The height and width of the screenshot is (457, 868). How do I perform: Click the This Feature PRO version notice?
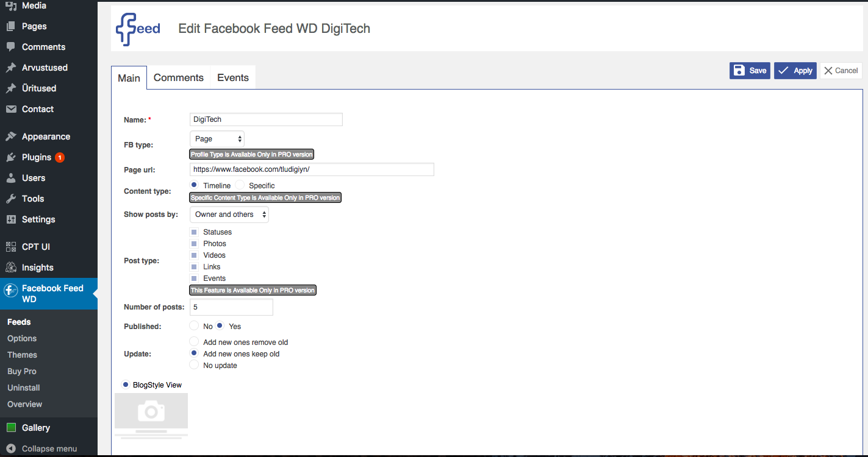[253, 291]
